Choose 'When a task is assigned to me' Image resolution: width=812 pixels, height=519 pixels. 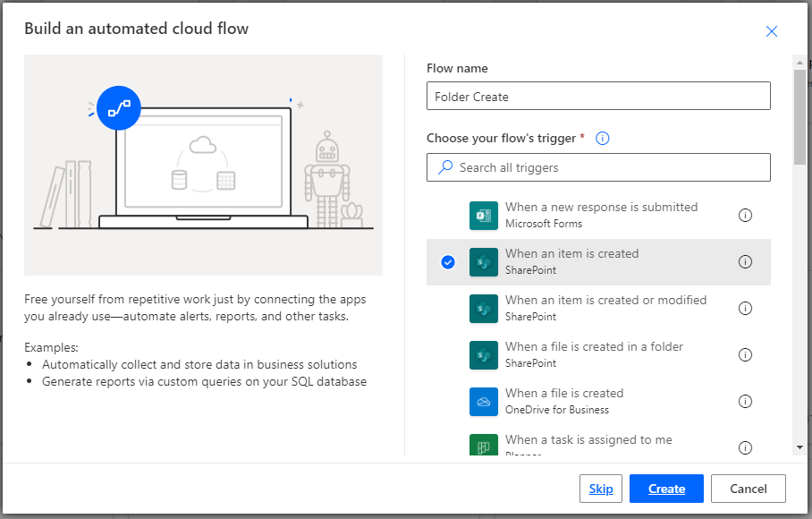(x=588, y=440)
